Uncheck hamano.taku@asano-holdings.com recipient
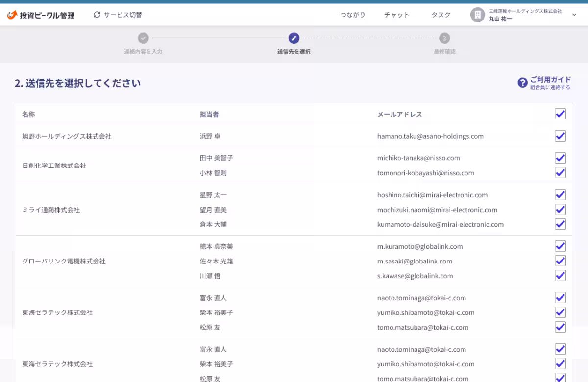The image size is (588, 382). (x=560, y=136)
